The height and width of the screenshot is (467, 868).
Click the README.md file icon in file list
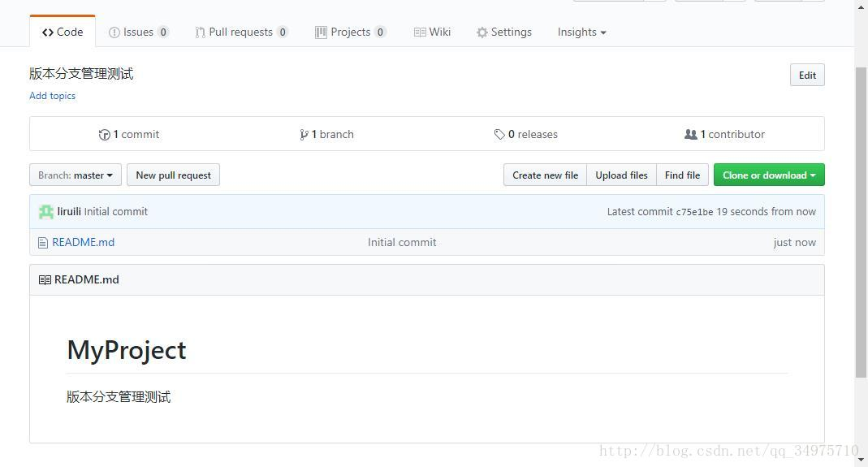coord(43,243)
